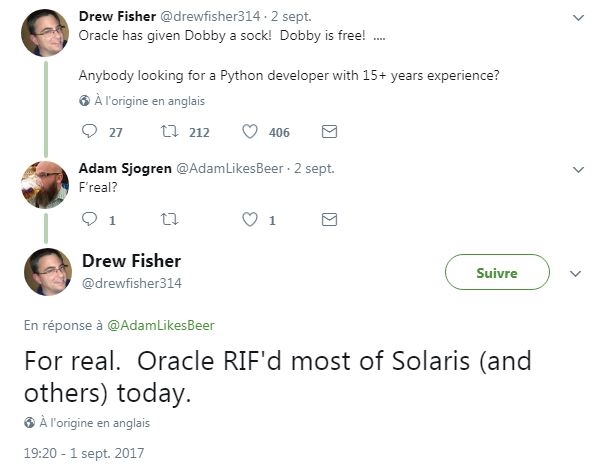Like the tweet with 406 likes

click(251, 131)
